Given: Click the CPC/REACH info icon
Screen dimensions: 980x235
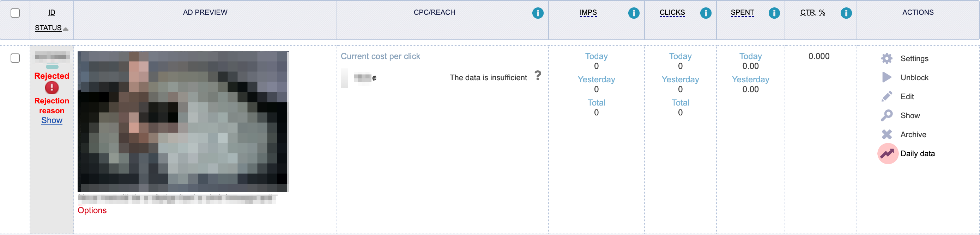Looking at the screenshot, I should pyautogui.click(x=538, y=13).
